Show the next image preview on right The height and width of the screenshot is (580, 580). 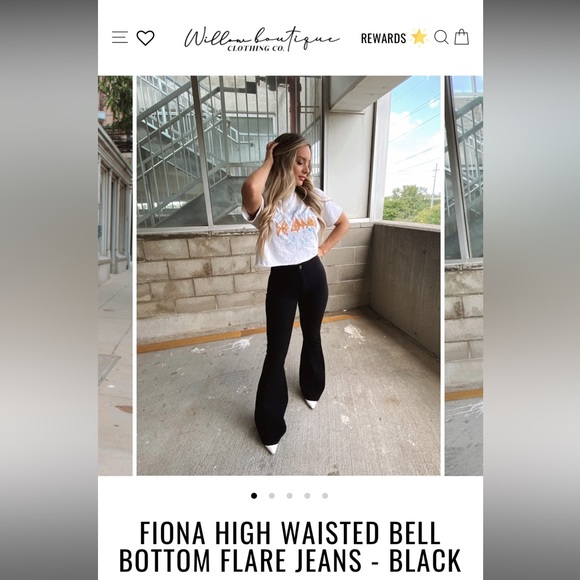(x=464, y=276)
